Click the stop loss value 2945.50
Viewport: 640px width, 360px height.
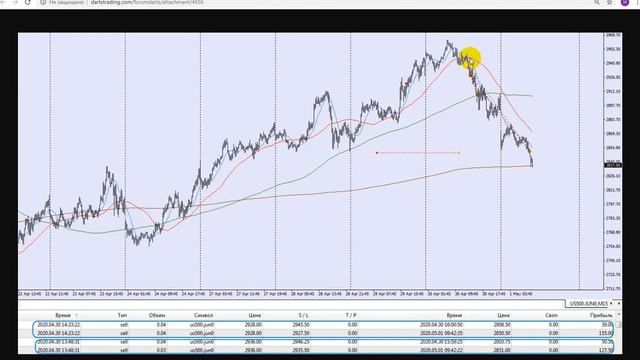(x=301, y=325)
